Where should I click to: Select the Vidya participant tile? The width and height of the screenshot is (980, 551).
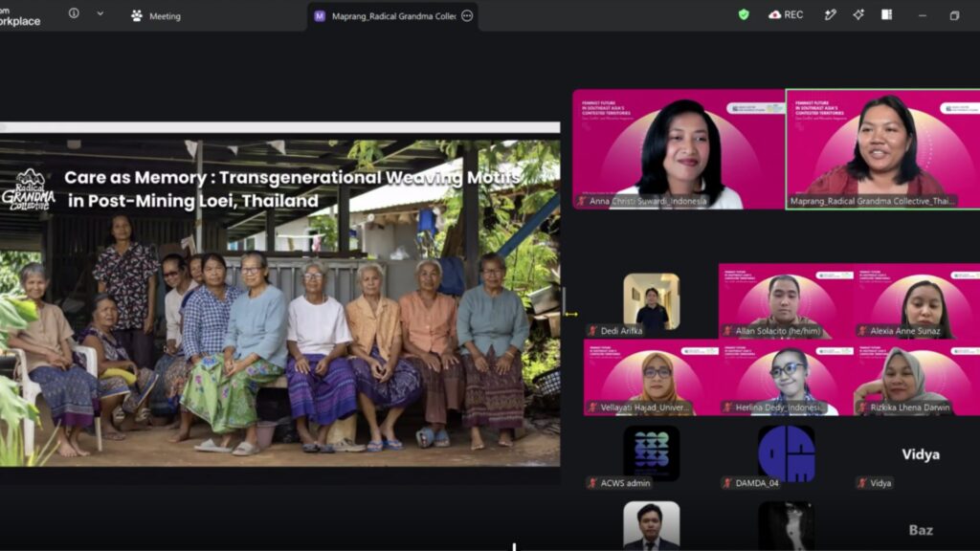[920, 454]
